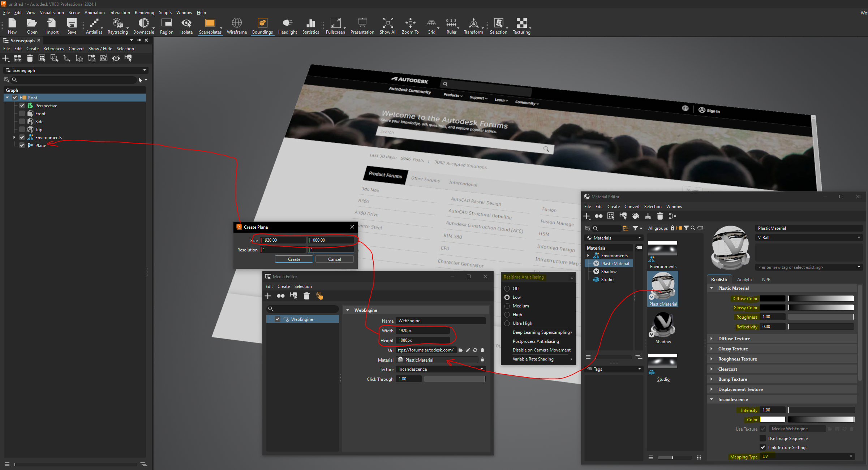Open the Animation menu
The width and height of the screenshot is (868, 470).
click(x=94, y=12)
